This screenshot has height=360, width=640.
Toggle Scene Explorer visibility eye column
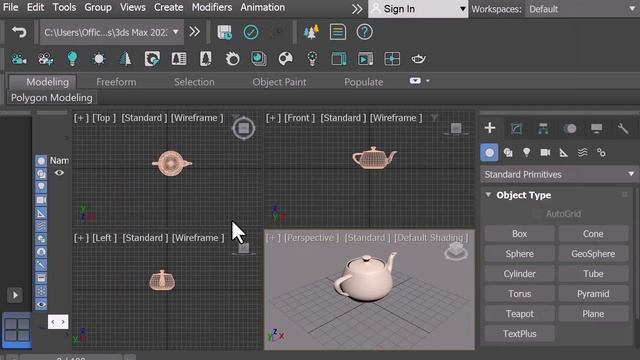[59, 173]
